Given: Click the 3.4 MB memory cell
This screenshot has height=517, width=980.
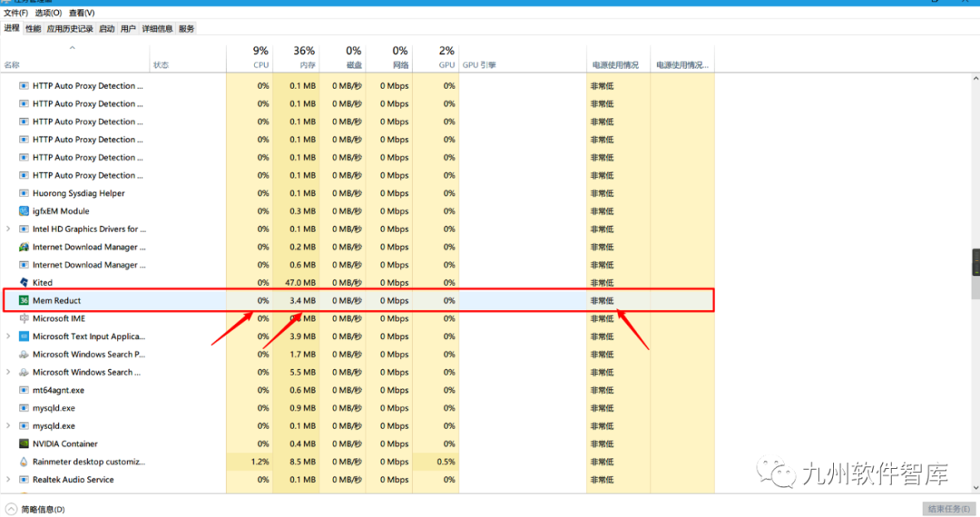Looking at the screenshot, I should click(x=296, y=300).
